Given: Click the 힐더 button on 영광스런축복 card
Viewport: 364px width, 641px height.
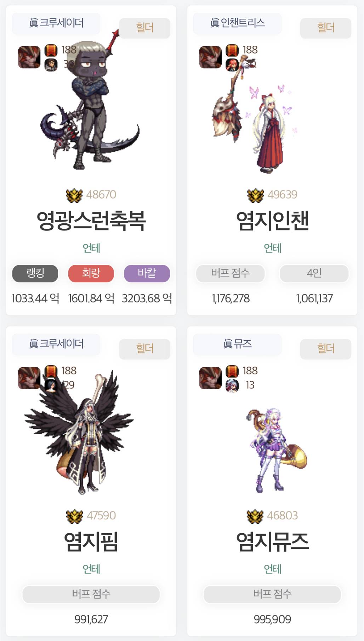Looking at the screenshot, I should [x=144, y=28].
